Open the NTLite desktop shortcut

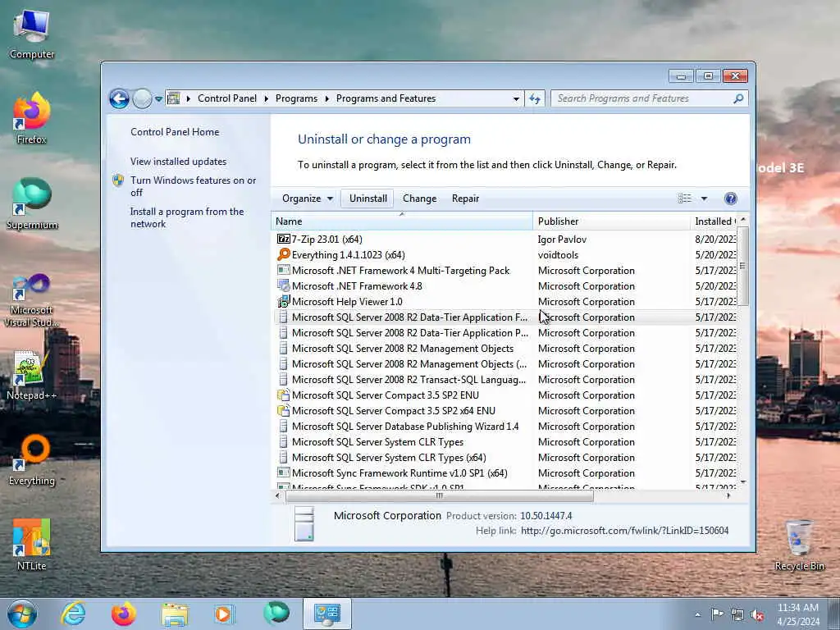point(32,545)
